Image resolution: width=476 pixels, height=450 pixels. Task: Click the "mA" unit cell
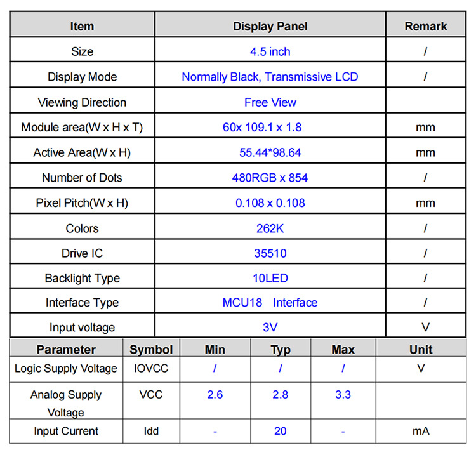tap(420, 431)
